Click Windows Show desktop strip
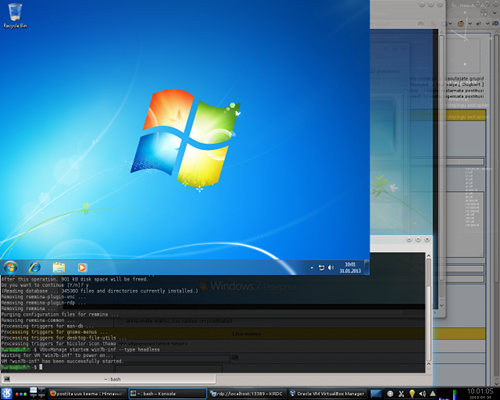The width and height of the screenshot is (500, 400). point(367,267)
